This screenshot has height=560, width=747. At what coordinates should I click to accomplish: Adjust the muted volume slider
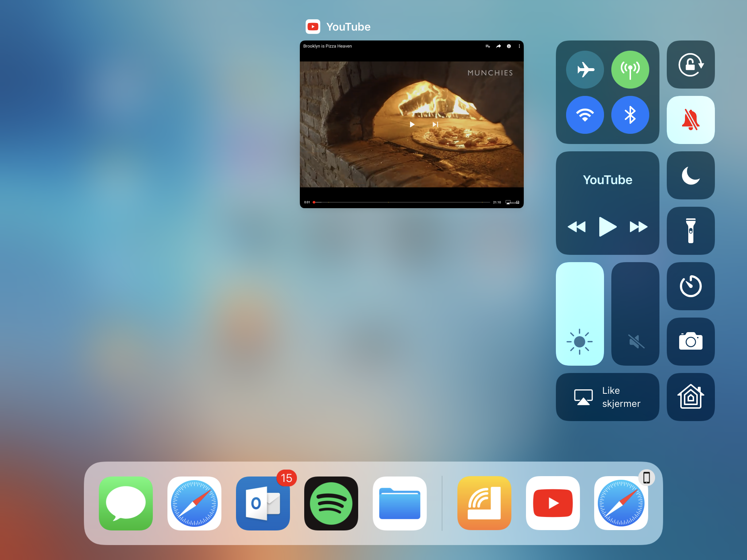635,314
